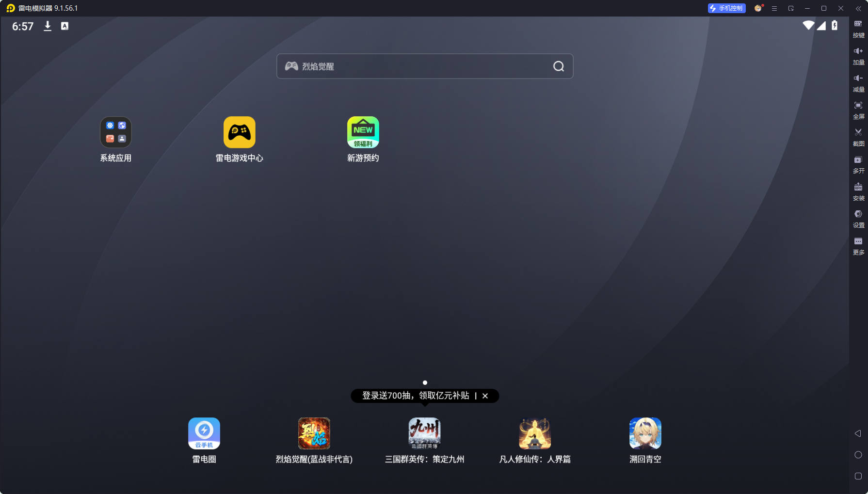Tap the Android back triangle button
Image resolution: width=868 pixels, height=494 pixels.
tap(858, 433)
